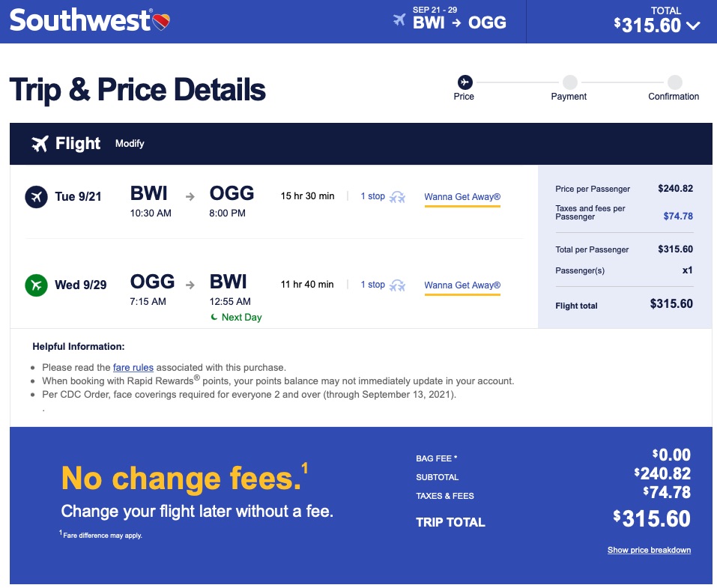The image size is (717, 588).
Task: Select the Payment step circle
Action: pos(569,82)
